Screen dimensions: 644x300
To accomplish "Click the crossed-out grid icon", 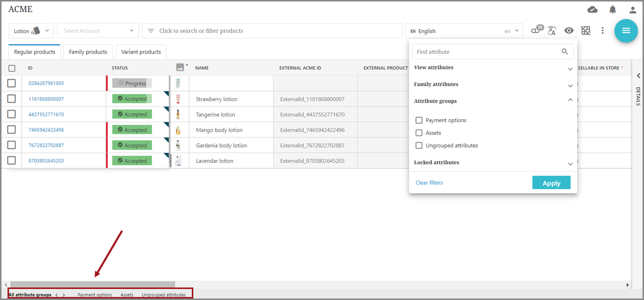I will click(x=585, y=31).
